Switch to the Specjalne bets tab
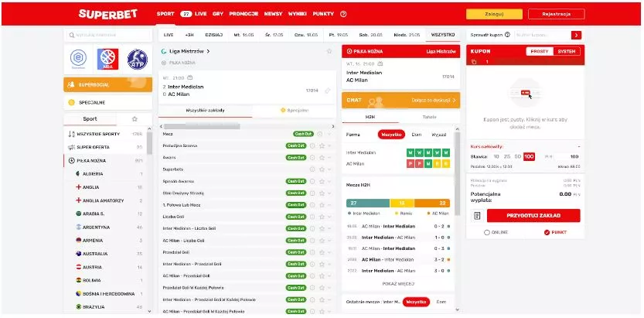Screen dimensions: 644x318 click(294, 111)
